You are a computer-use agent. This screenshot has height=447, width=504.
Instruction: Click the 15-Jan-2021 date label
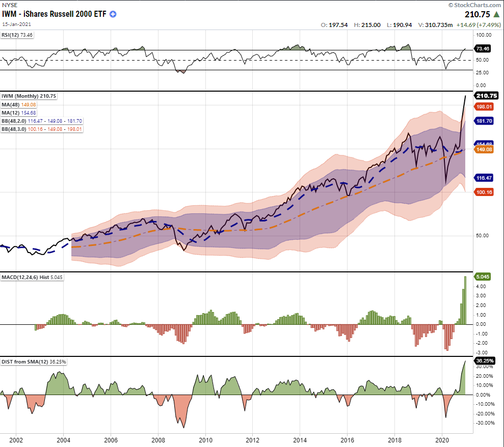tap(17, 24)
